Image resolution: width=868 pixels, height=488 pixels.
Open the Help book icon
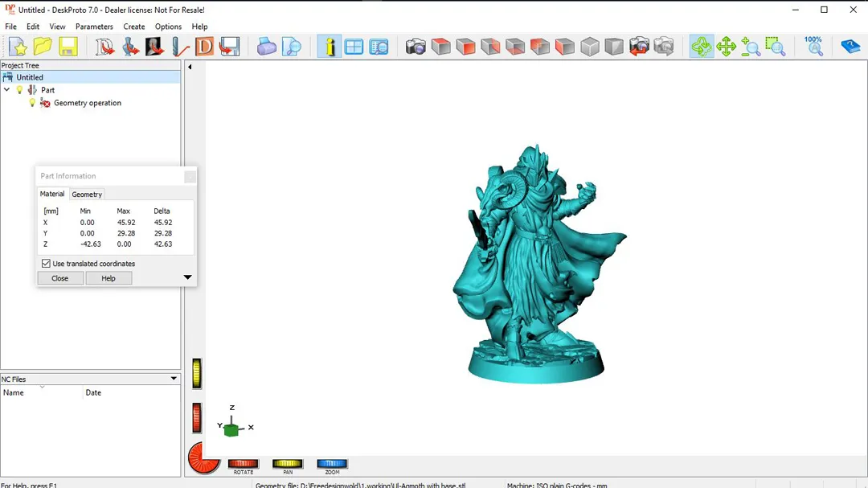click(850, 46)
